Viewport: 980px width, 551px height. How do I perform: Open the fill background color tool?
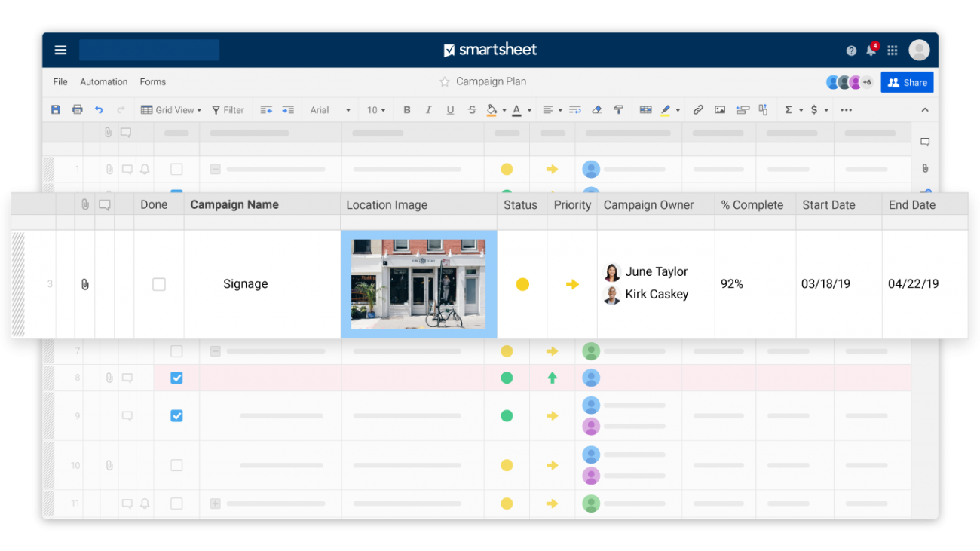coord(492,109)
